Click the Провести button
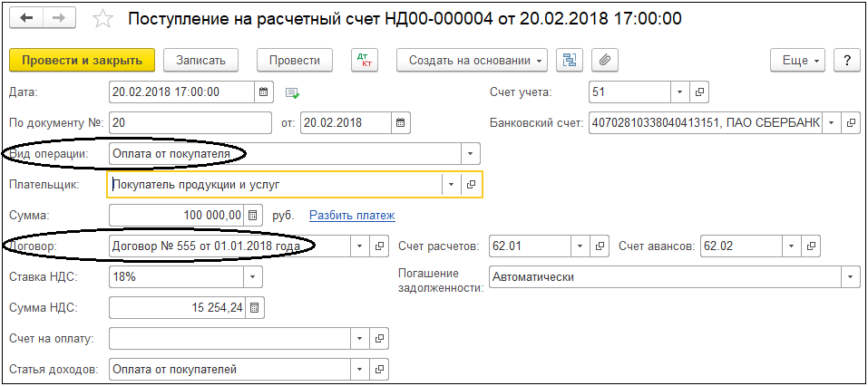868x386 pixels. click(x=295, y=61)
